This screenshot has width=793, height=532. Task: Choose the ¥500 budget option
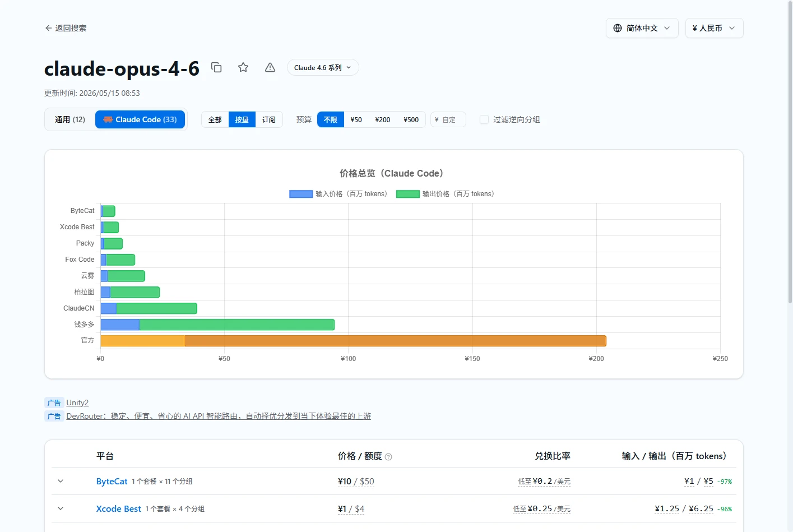[411, 119]
